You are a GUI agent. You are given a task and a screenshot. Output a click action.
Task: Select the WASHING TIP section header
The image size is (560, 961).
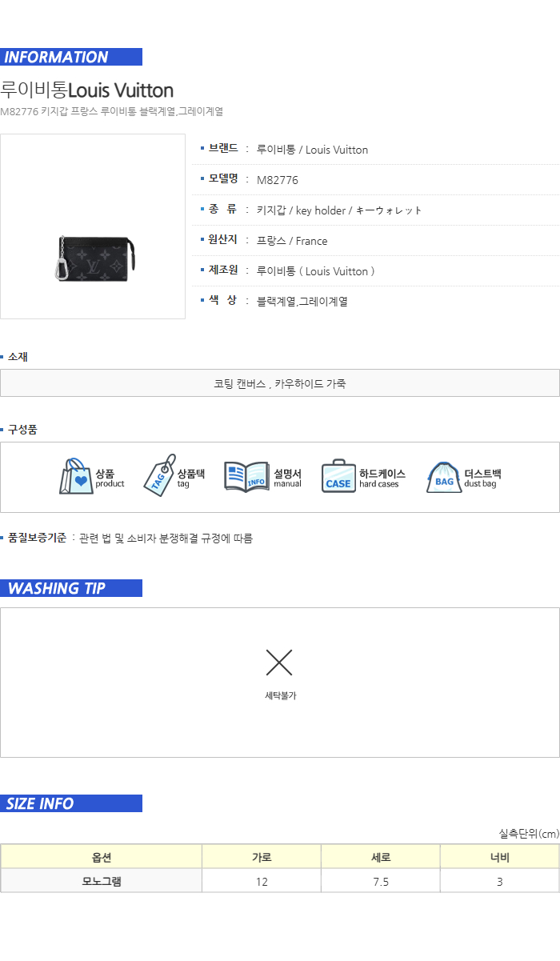(71, 588)
